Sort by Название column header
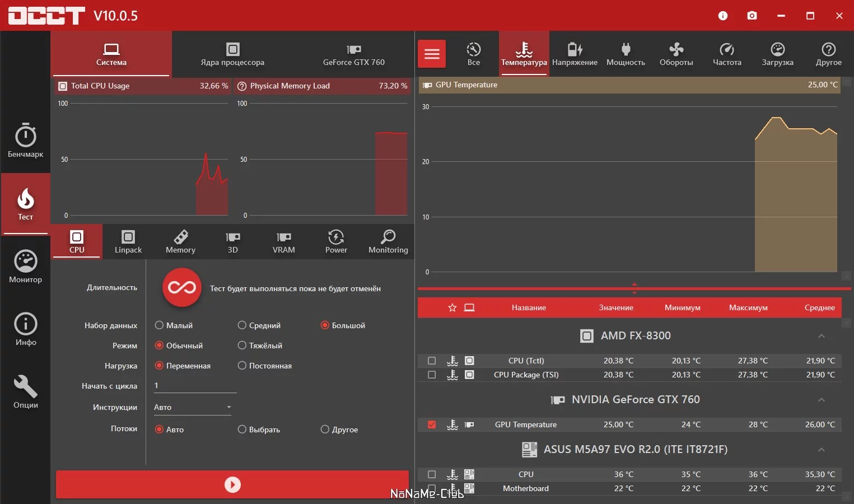 pyautogui.click(x=529, y=307)
